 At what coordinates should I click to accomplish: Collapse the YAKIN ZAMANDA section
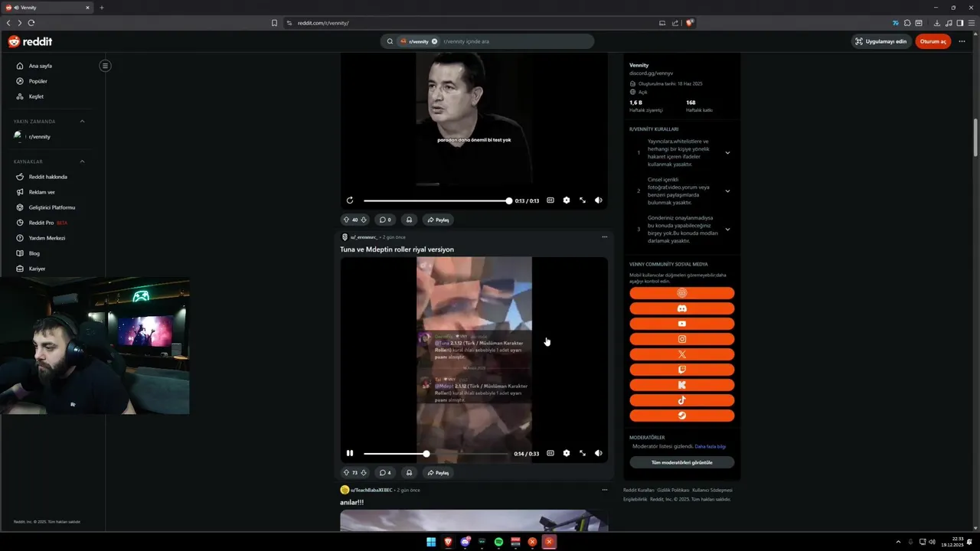point(82,121)
